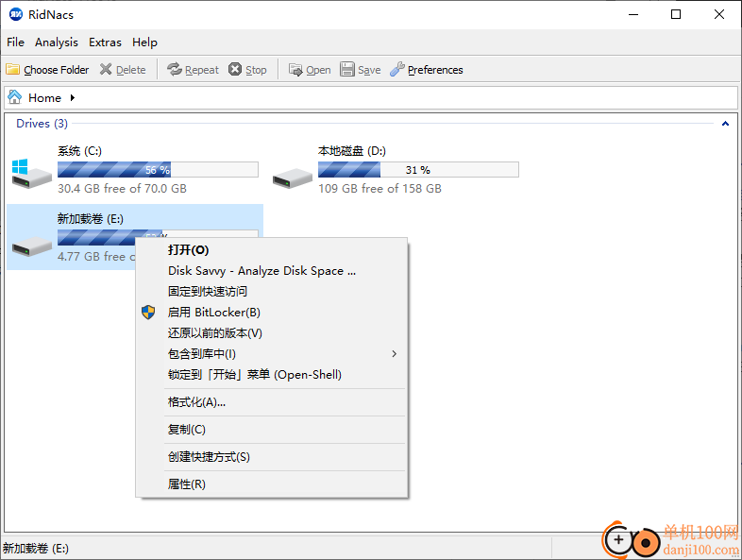742x560 pixels.
Task: Click the Delete button label
Action: (x=131, y=70)
